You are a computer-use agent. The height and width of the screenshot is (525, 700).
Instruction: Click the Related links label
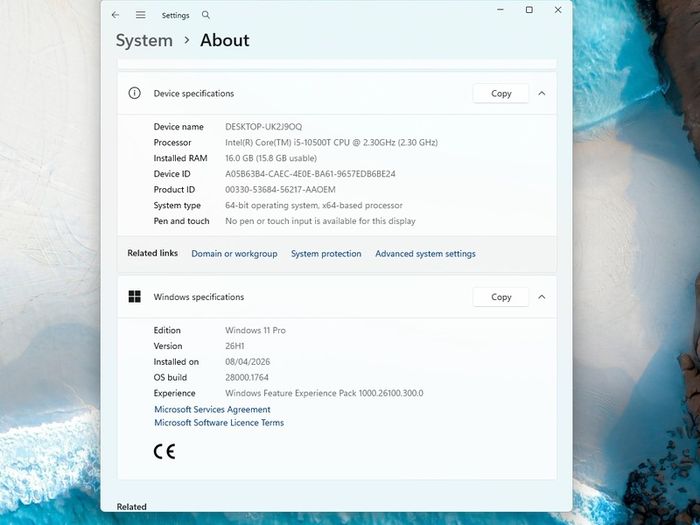pyautogui.click(x=153, y=253)
